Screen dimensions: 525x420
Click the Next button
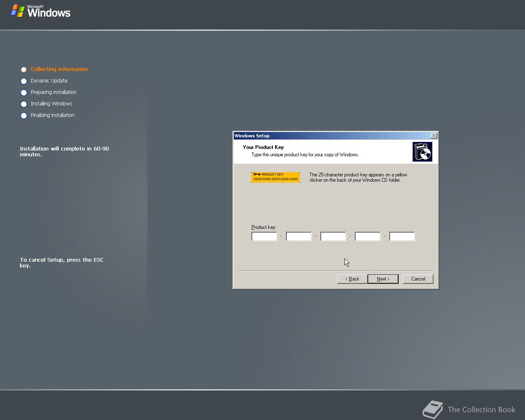tap(383, 279)
